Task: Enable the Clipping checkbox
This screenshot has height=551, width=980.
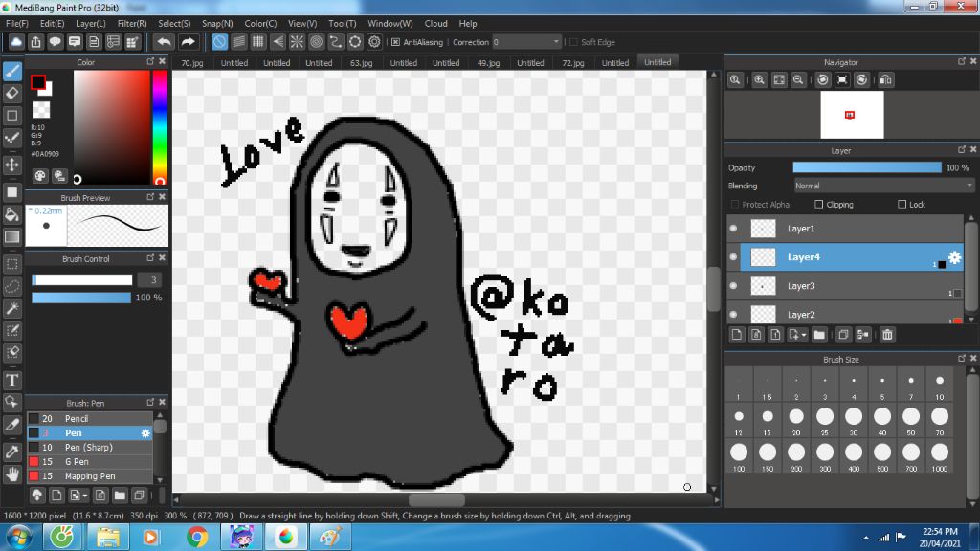Action: pyautogui.click(x=819, y=205)
